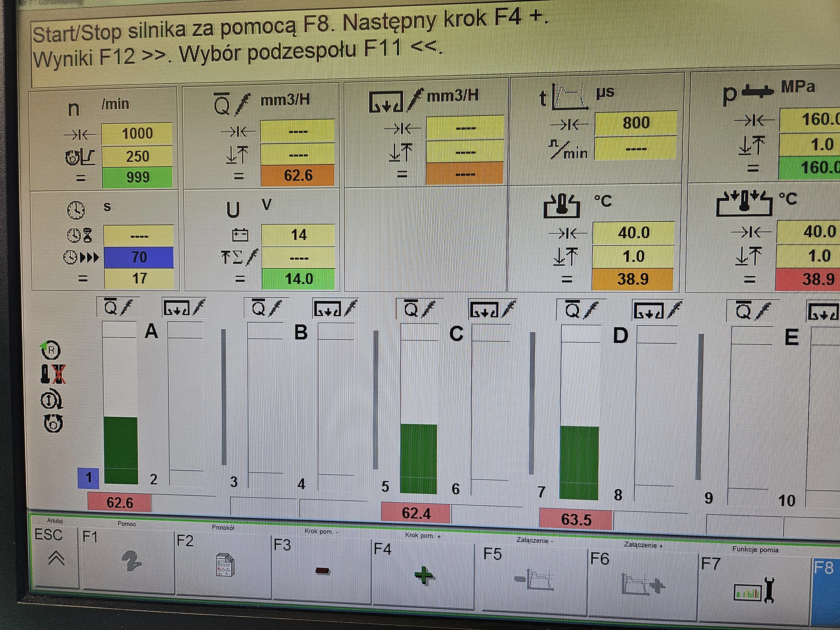Click the red 63.5 result under injector D
This screenshot has height=630, width=840.
pyautogui.click(x=576, y=519)
